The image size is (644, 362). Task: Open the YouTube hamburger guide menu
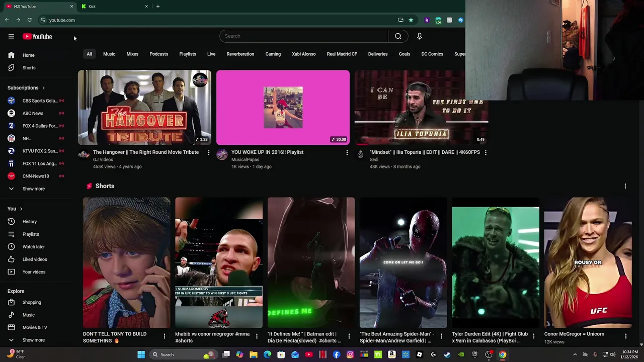pos(11,36)
